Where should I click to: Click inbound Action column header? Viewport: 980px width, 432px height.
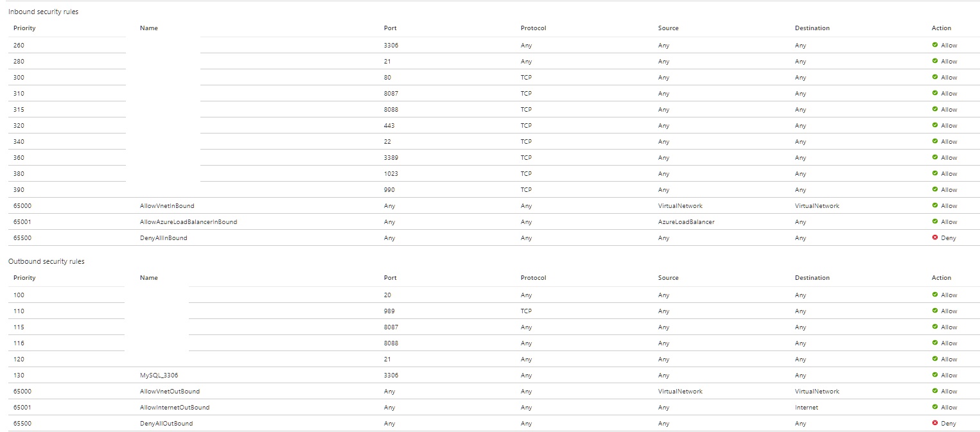pyautogui.click(x=941, y=28)
